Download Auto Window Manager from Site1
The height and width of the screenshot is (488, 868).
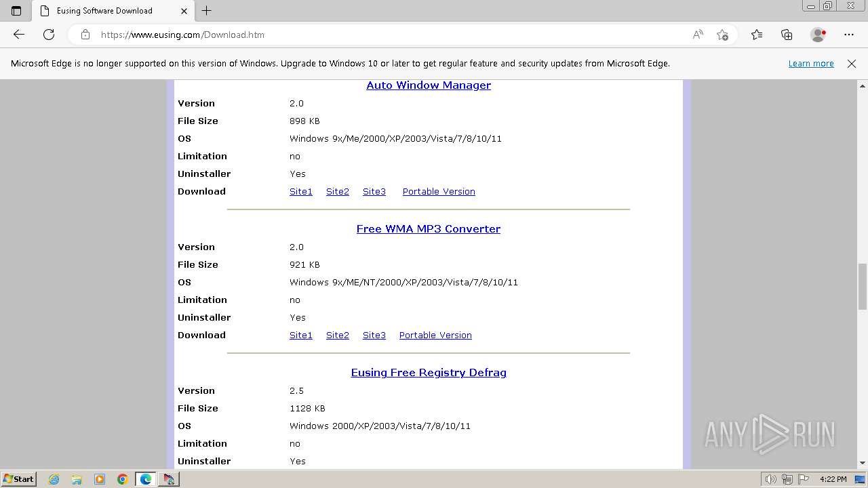[x=301, y=192]
